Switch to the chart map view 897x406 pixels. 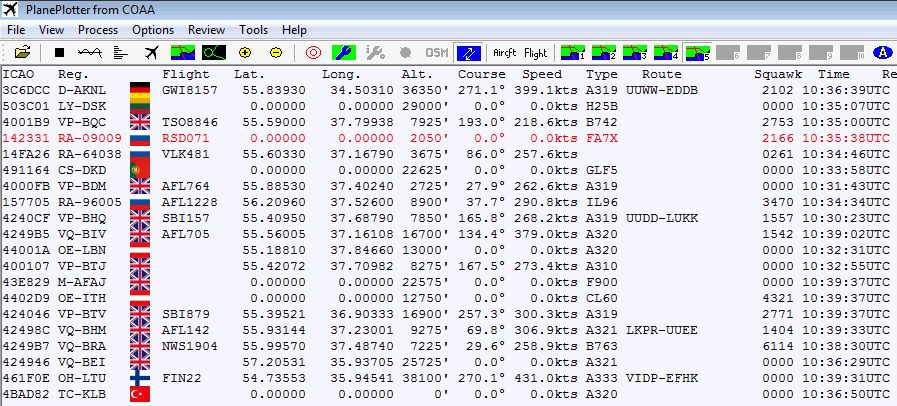(x=182, y=53)
